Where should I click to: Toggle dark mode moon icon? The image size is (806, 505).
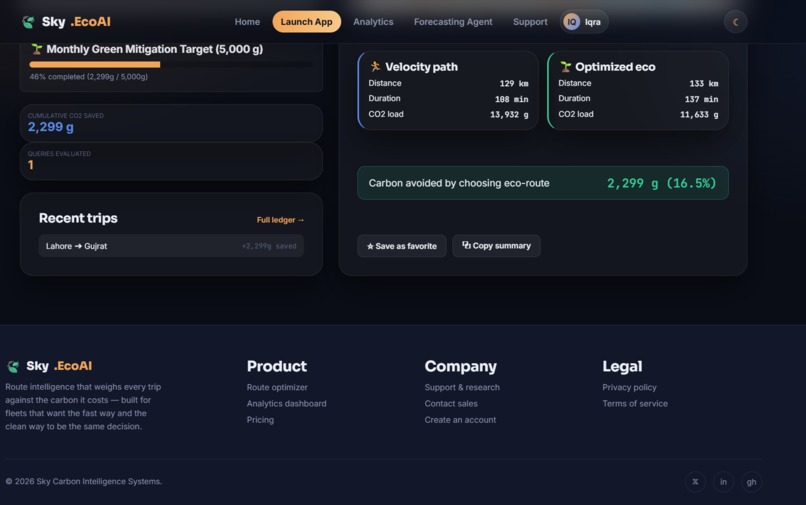[x=736, y=22]
